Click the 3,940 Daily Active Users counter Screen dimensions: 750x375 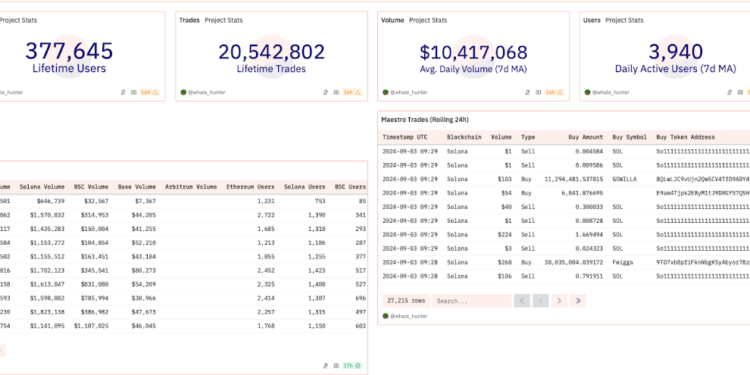coord(675,52)
